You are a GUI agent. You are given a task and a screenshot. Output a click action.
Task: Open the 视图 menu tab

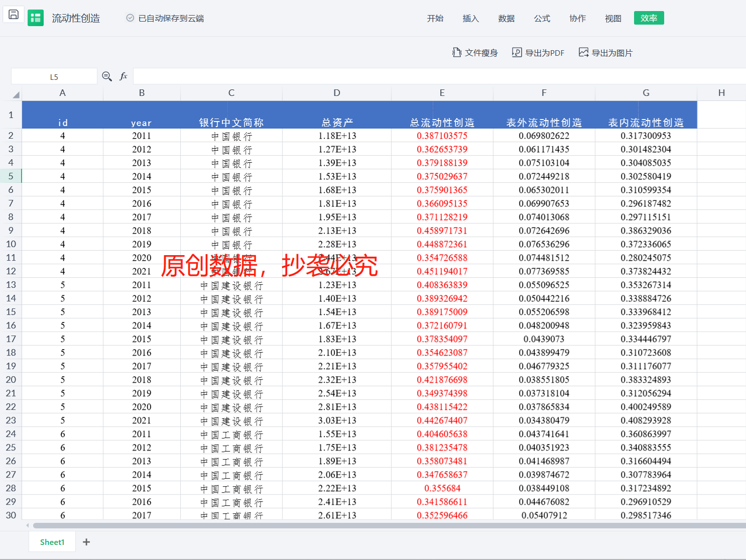(x=613, y=18)
